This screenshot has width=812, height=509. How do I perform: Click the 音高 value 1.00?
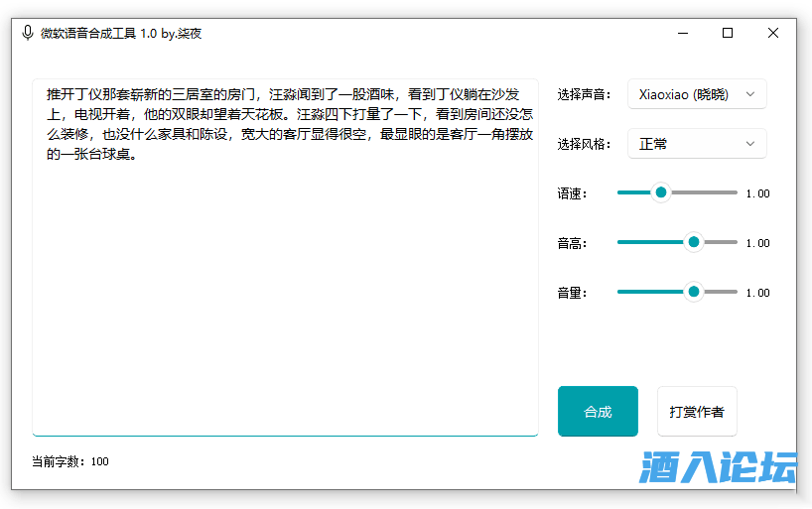pyautogui.click(x=757, y=243)
